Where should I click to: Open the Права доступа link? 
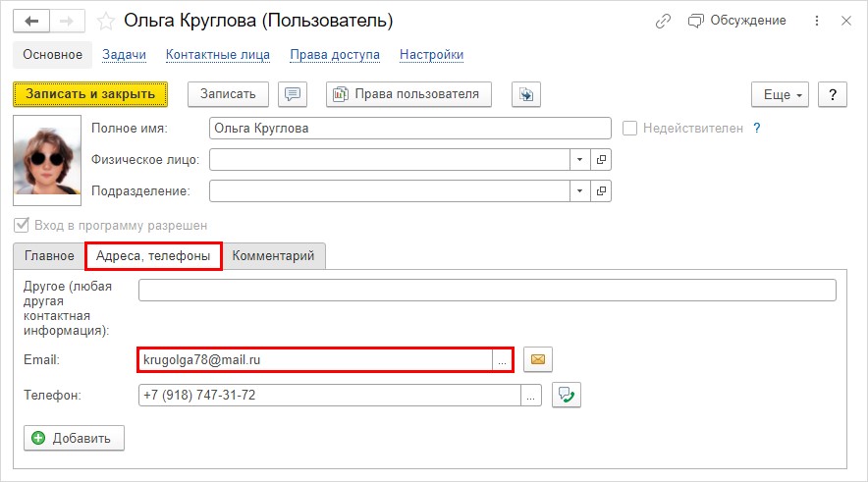(x=335, y=55)
